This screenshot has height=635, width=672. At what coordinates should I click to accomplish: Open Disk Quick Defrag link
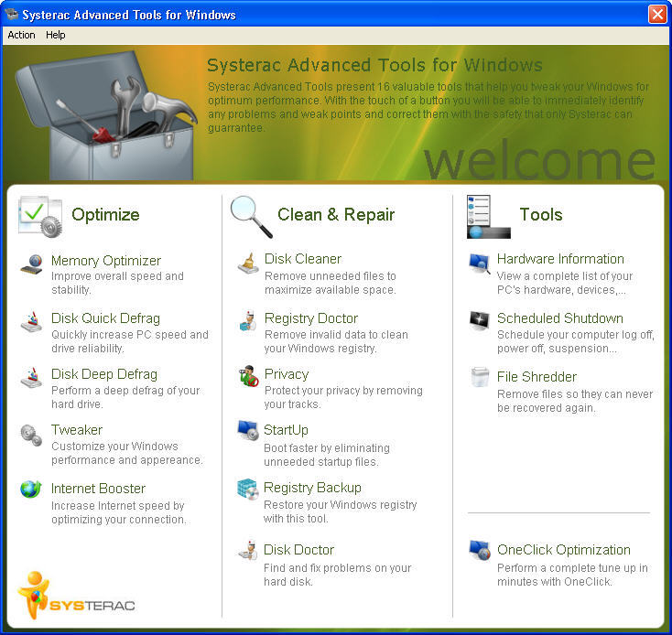(x=105, y=318)
